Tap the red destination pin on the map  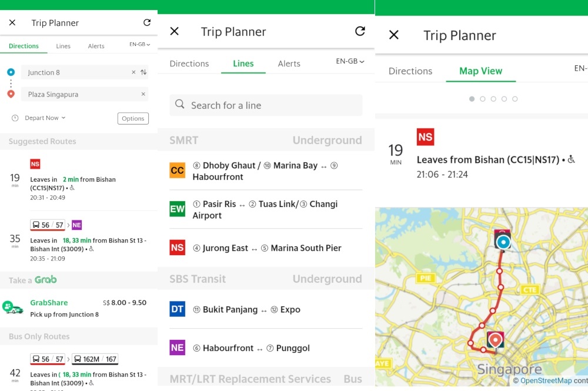pyautogui.click(x=495, y=340)
